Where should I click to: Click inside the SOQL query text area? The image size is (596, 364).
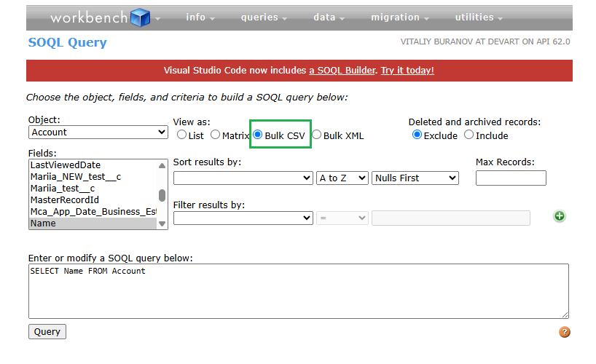coord(298,291)
